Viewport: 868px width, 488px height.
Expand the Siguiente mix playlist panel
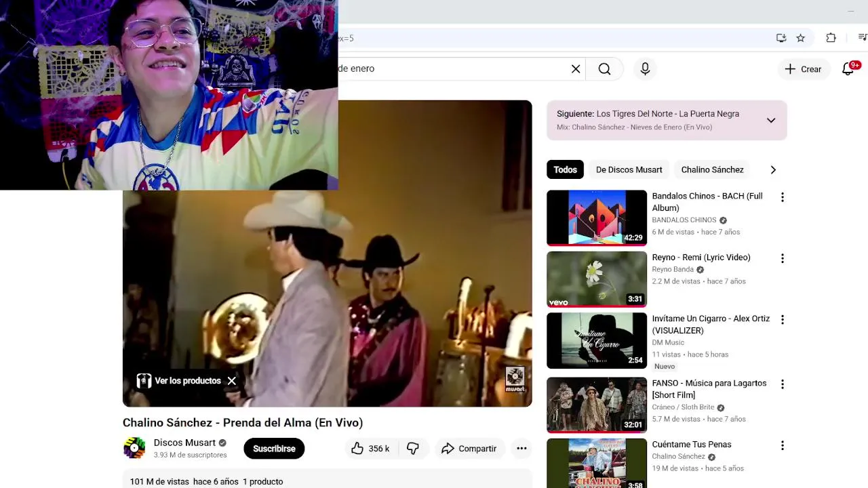point(771,120)
